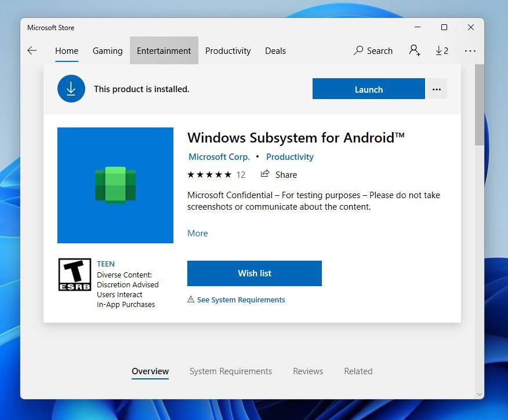Switch to System Requirements section tab
Image resolution: width=508 pixels, height=420 pixels.
click(x=231, y=371)
